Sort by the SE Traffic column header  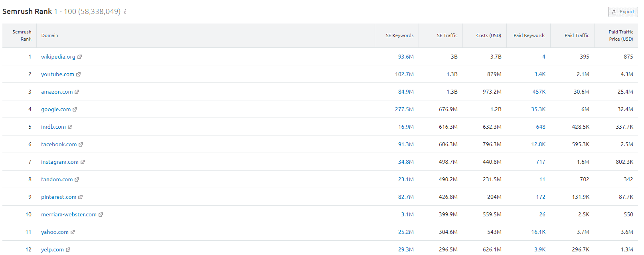click(447, 35)
